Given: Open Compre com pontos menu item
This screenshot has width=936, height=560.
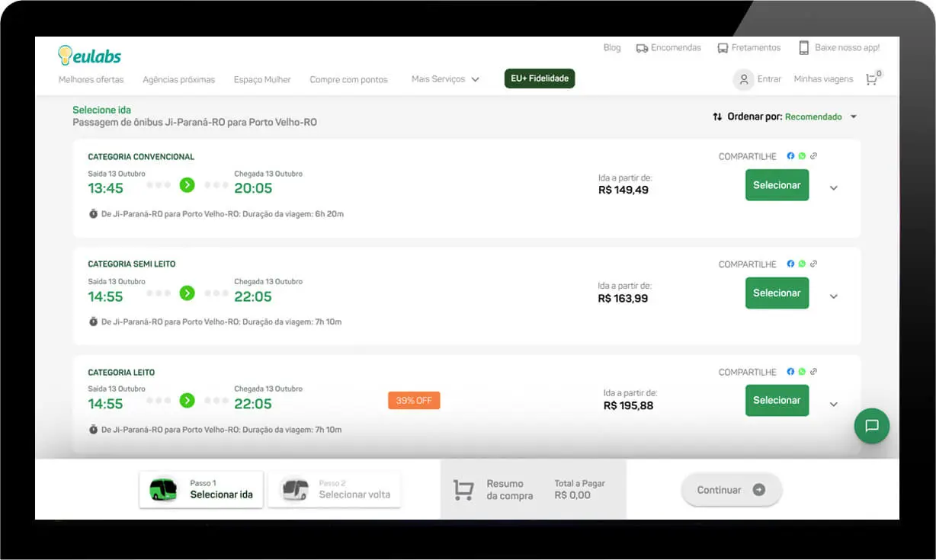Looking at the screenshot, I should click(348, 79).
